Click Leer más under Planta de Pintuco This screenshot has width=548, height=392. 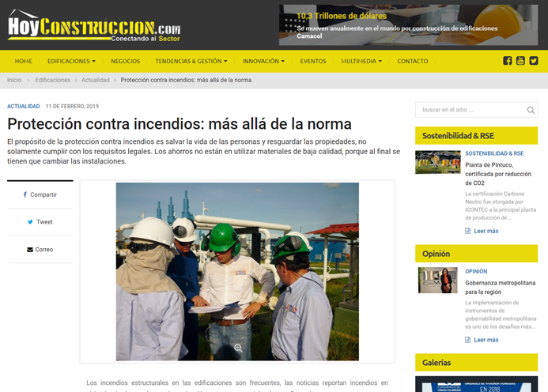tap(486, 231)
